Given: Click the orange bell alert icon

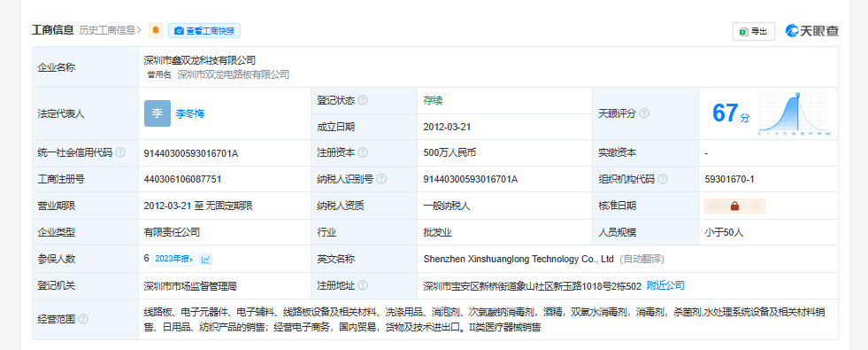Looking at the screenshot, I should pos(156,30).
